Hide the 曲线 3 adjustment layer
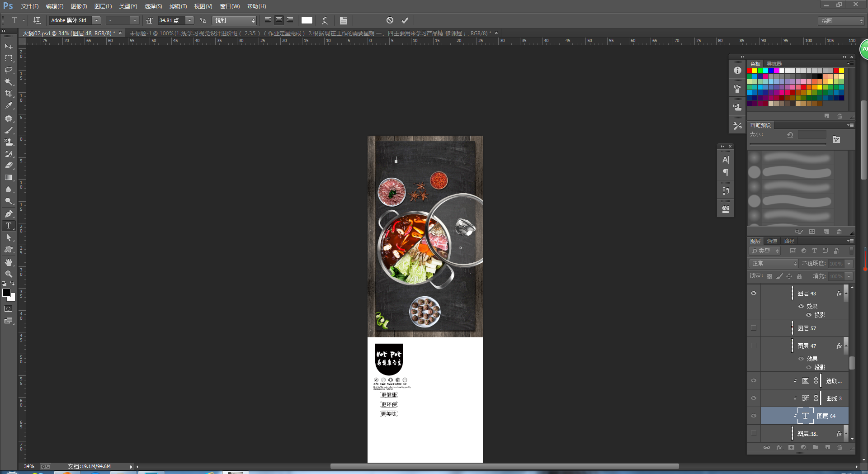 (x=754, y=398)
